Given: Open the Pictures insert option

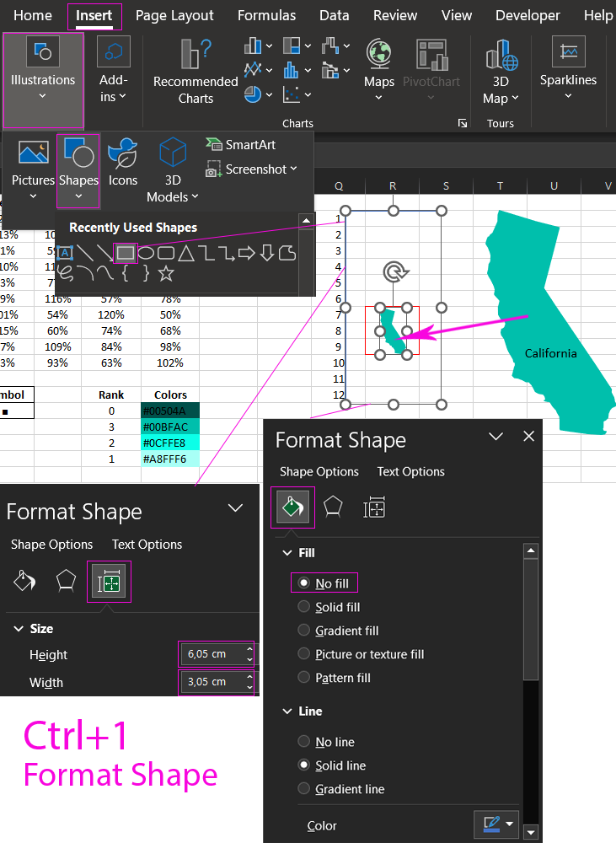Looking at the screenshot, I should tap(33, 169).
